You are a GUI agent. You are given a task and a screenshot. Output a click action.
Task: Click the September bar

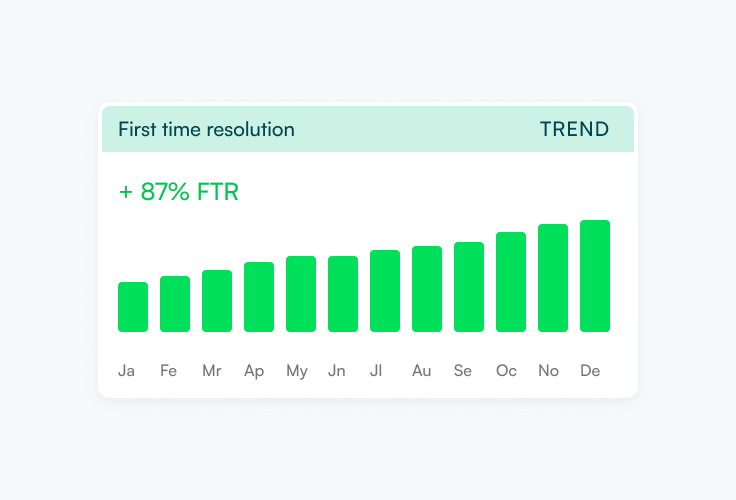[469, 287]
